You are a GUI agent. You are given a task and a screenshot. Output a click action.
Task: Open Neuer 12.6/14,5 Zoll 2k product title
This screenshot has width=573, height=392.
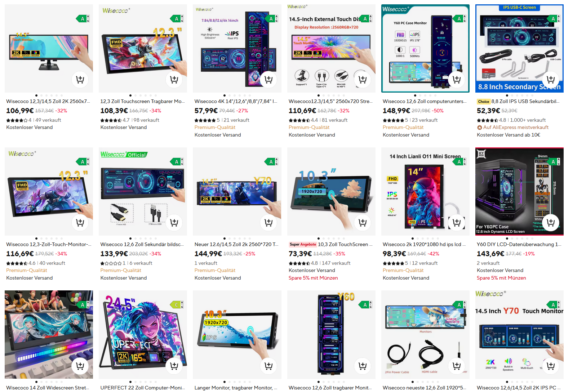pos(236,244)
